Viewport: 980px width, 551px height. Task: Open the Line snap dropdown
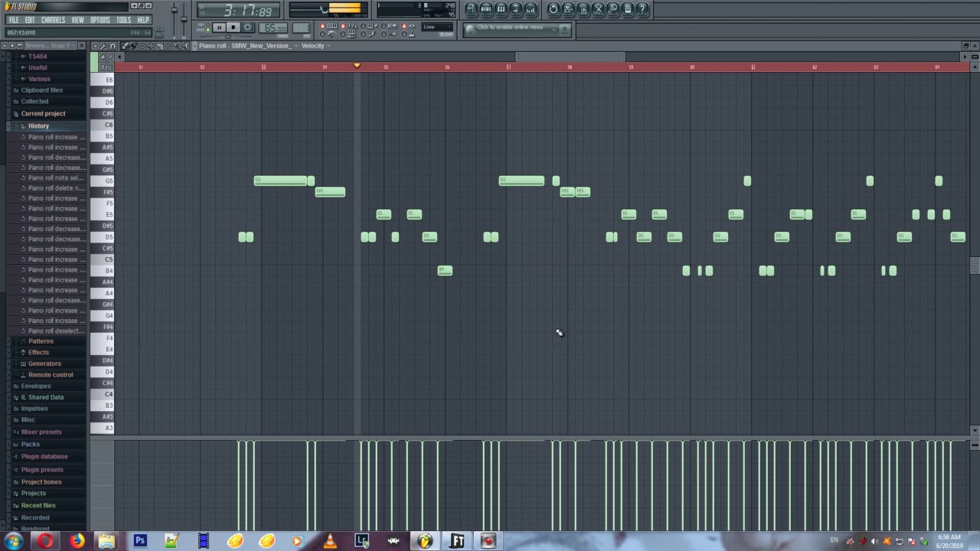pyautogui.click(x=437, y=28)
